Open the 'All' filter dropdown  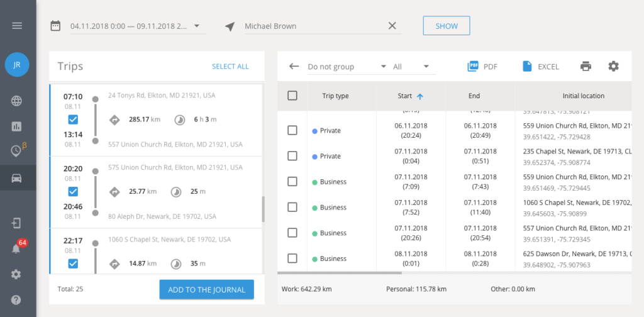click(x=410, y=67)
